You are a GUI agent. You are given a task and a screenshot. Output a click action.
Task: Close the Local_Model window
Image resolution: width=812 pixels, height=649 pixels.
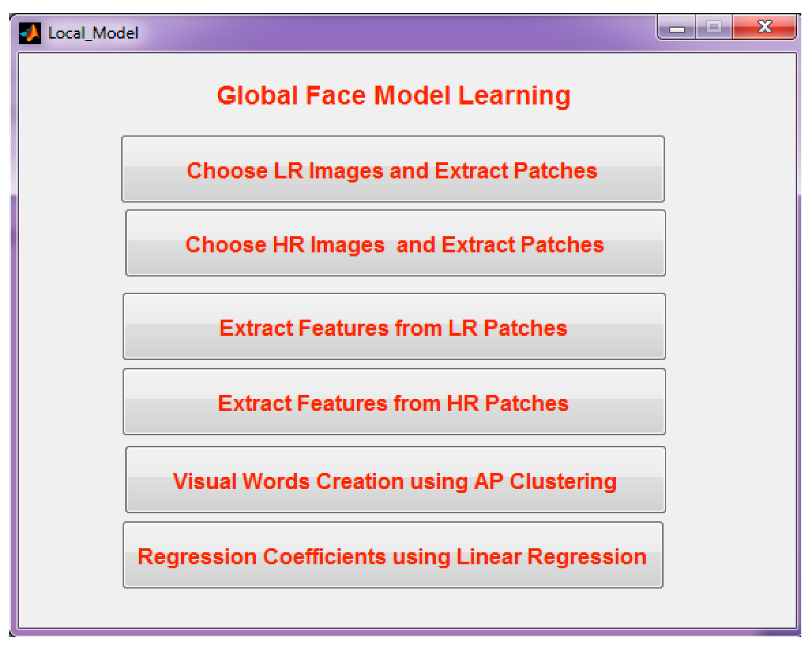click(x=764, y=27)
